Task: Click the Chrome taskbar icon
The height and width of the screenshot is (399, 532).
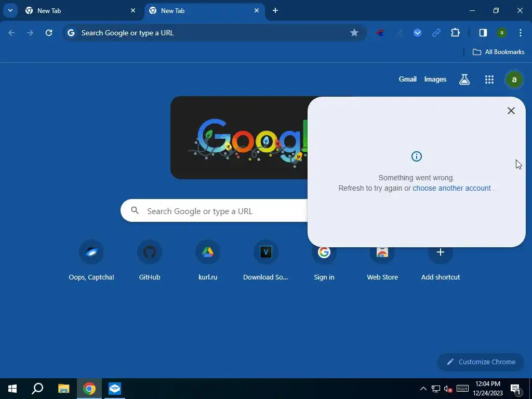Action: click(x=89, y=389)
